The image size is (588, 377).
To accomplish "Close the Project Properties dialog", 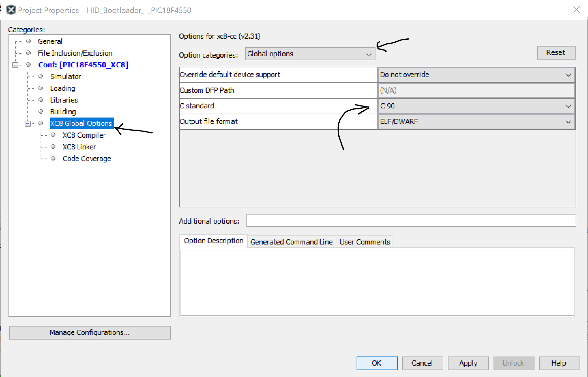I will tap(577, 10).
